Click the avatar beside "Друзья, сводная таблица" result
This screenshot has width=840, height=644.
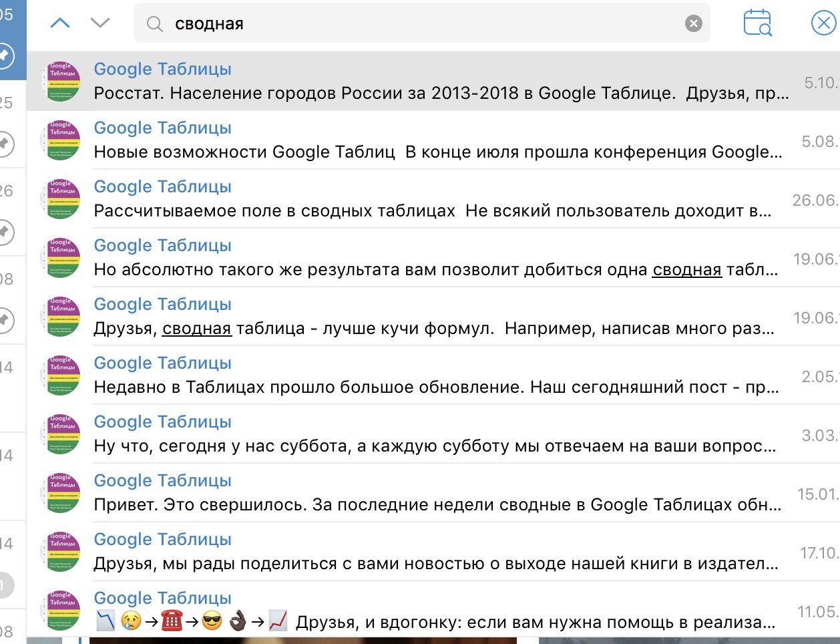61,317
